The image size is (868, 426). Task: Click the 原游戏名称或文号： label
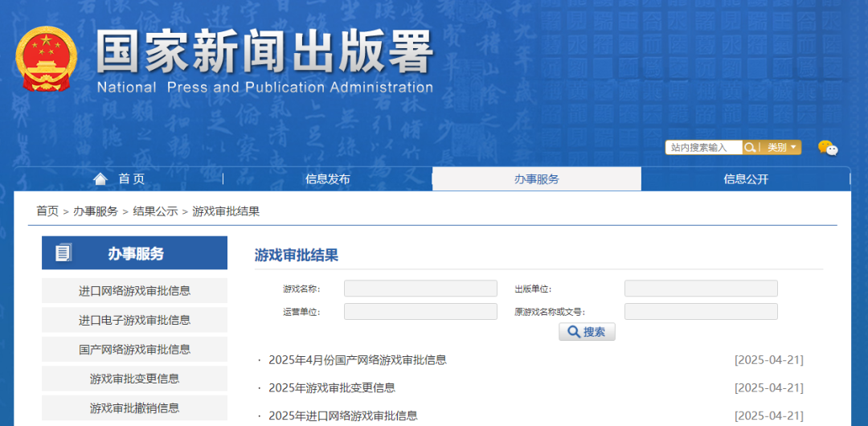pyautogui.click(x=550, y=312)
